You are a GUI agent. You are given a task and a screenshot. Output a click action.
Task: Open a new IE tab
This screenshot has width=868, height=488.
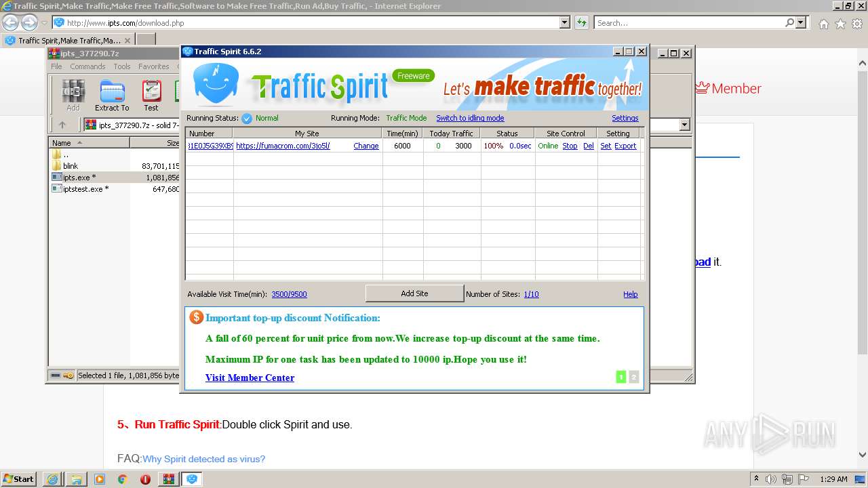pyautogui.click(x=146, y=40)
